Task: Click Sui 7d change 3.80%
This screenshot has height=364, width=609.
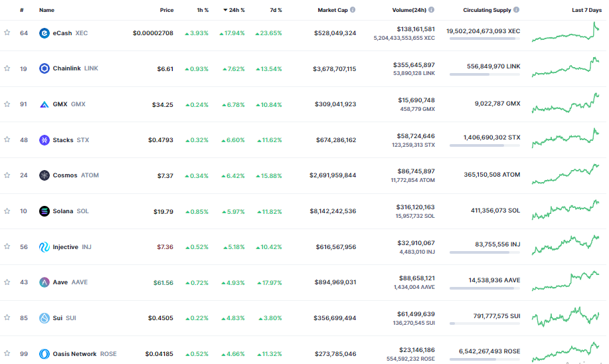Action: 270,318
